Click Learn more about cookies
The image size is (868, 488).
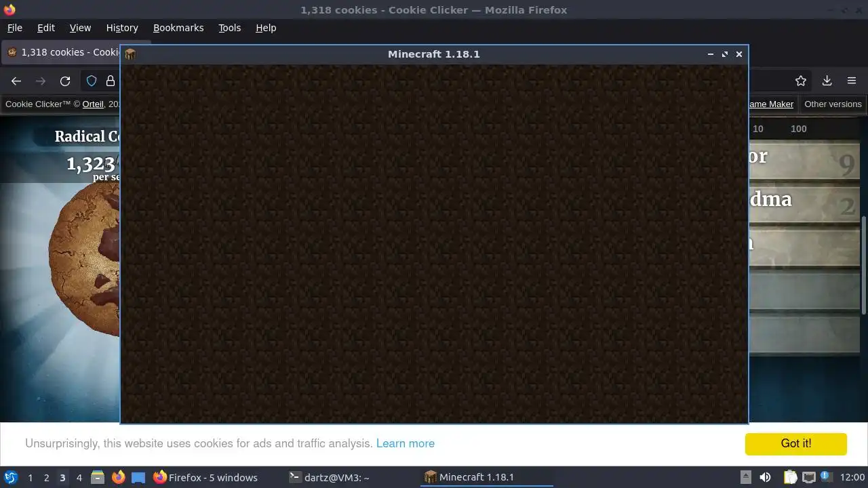[405, 443]
